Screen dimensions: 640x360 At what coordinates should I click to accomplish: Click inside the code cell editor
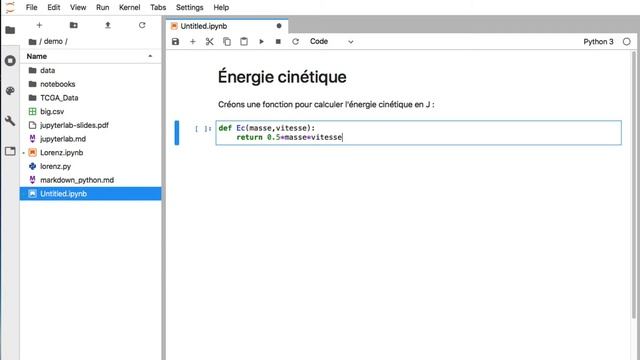pyautogui.click(x=418, y=133)
